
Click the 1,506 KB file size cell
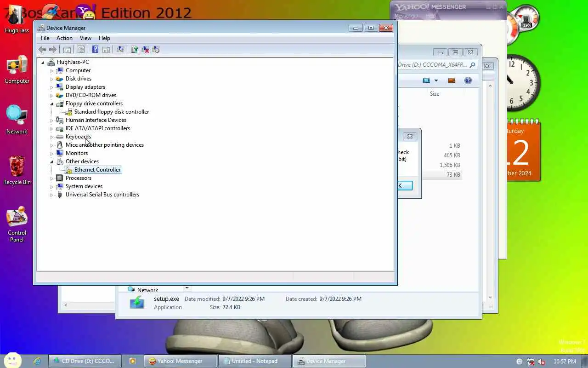point(450,165)
